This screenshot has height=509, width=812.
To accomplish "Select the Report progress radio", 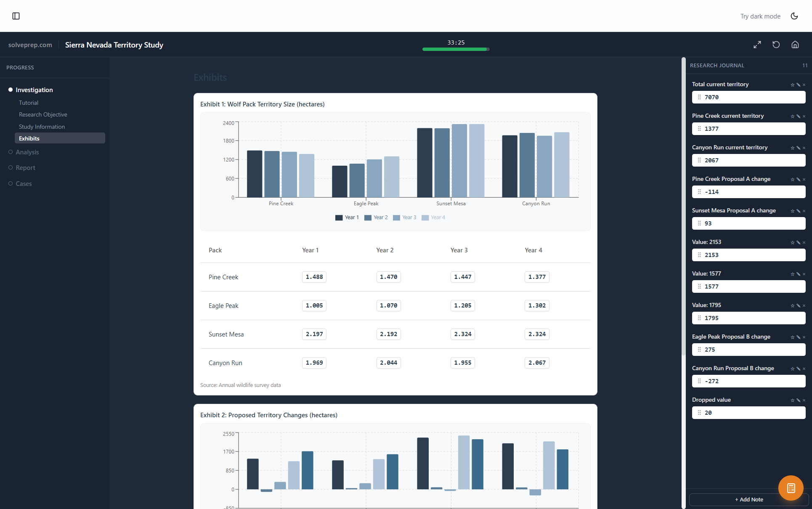I will click(x=11, y=167).
